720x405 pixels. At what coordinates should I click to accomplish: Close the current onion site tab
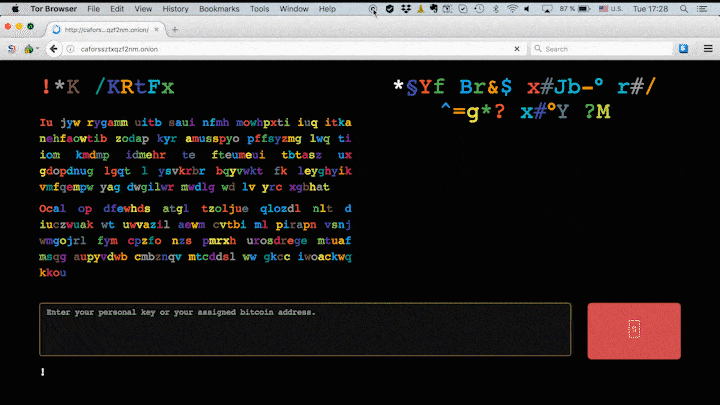[x=157, y=29]
